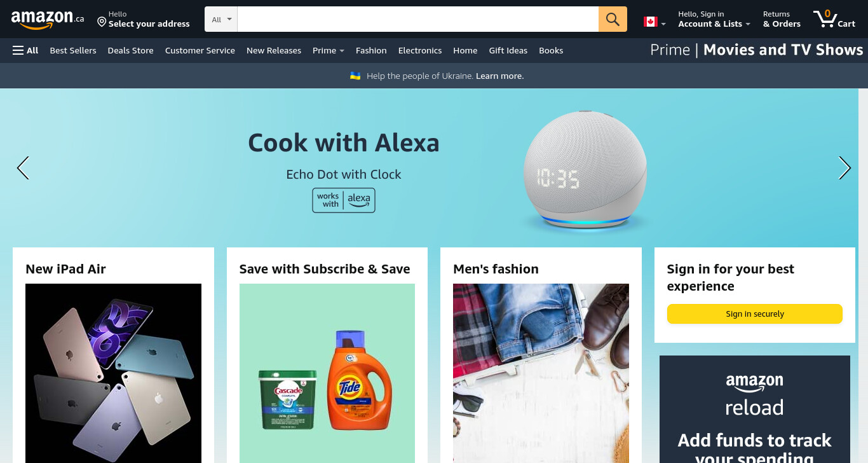Click the magnifying glass search button

coord(613,19)
